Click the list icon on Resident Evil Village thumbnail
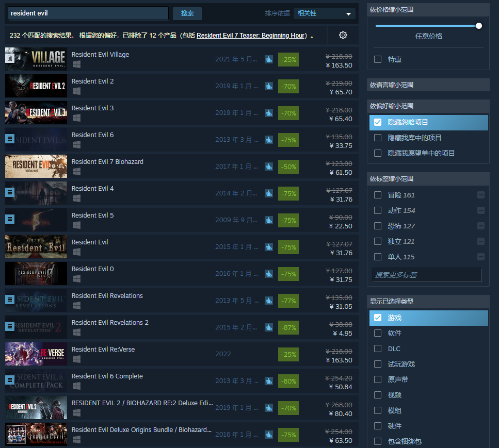The image size is (499, 448). [x=10, y=58]
